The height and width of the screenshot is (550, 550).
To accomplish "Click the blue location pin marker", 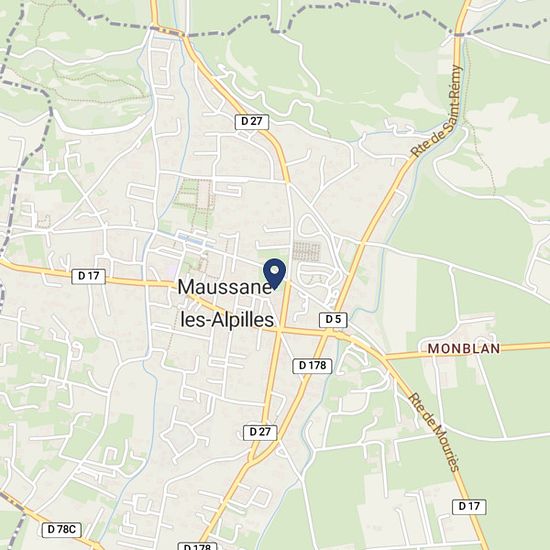I will pos(275,274).
